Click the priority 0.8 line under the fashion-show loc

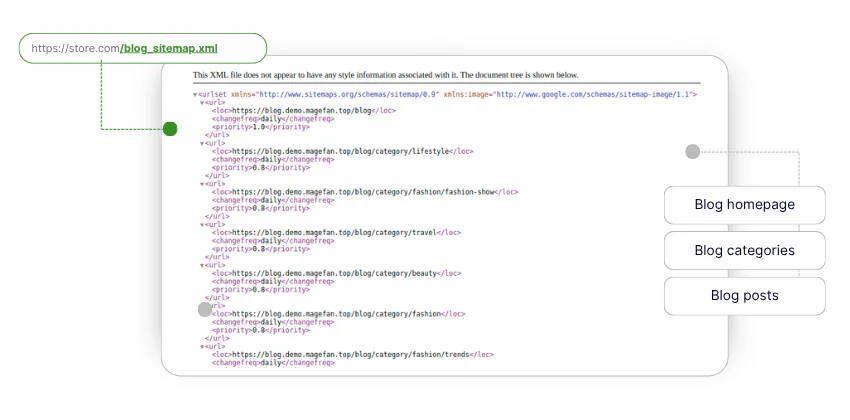click(261, 208)
